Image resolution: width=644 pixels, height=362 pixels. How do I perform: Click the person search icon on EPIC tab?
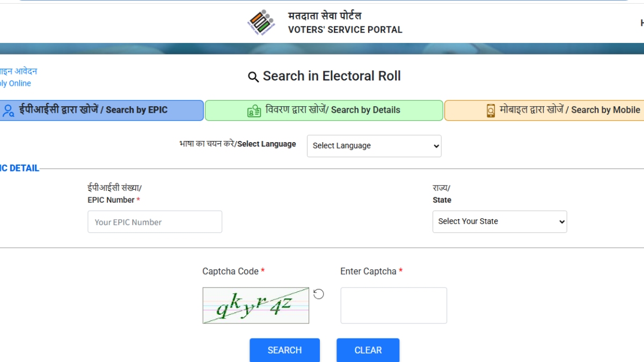[8, 110]
